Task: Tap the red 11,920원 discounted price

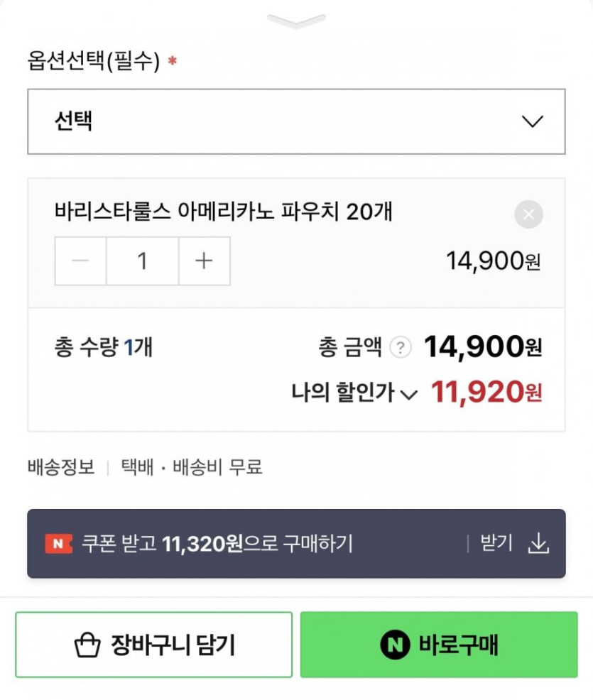Action: pyautogui.click(x=486, y=392)
